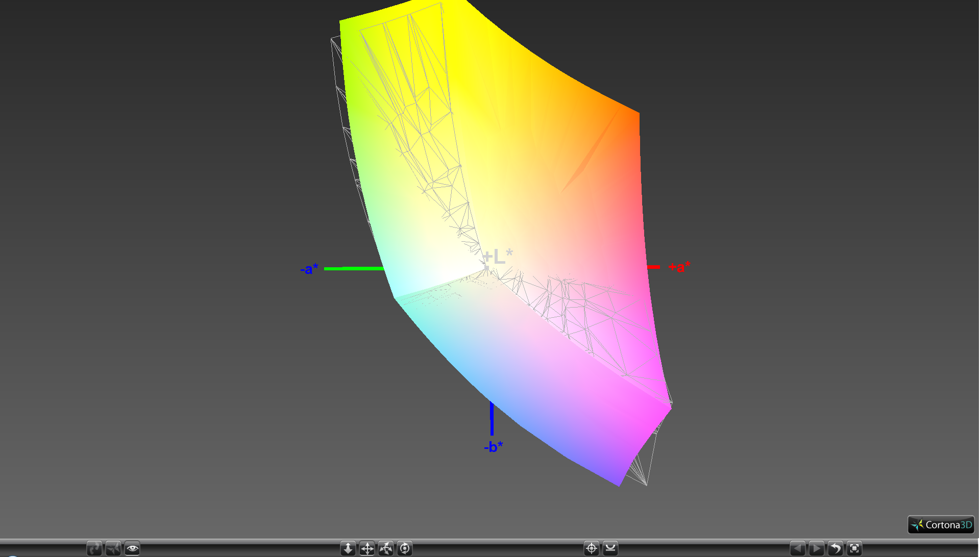This screenshot has width=980, height=557.
Task: Activate the Roll circular-arrow tool
Action: tap(405, 548)
